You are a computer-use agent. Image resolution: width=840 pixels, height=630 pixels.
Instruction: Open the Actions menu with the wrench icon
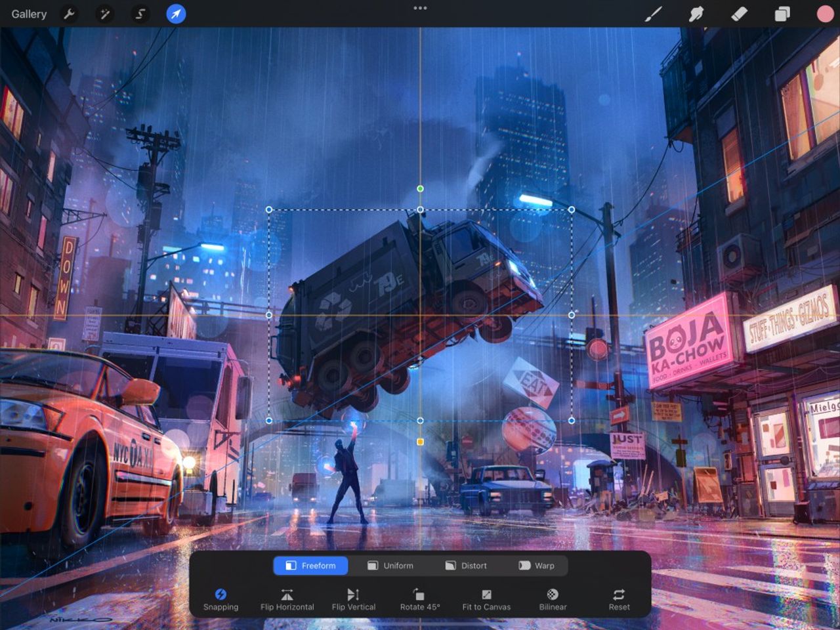click(70, 14)
